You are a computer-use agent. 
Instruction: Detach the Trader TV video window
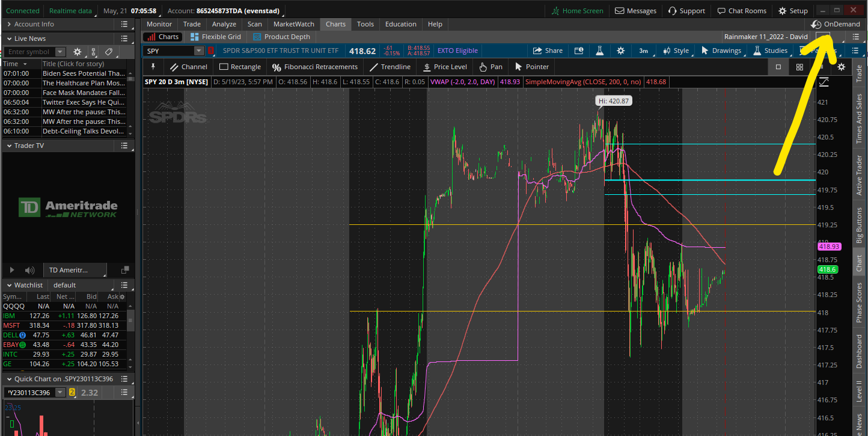(x=124, y=270)
